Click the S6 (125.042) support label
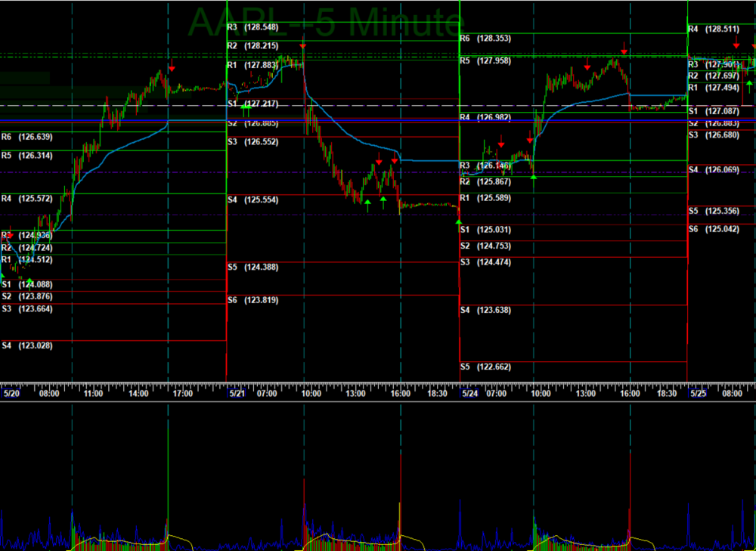Image resolution: width=756 pixels, height=551 pixels. (x=713, y=229)
